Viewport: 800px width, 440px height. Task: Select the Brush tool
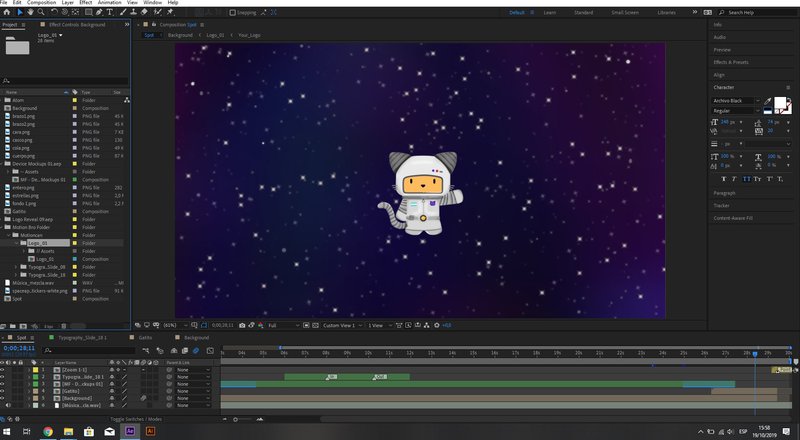[x=123, y=12]
